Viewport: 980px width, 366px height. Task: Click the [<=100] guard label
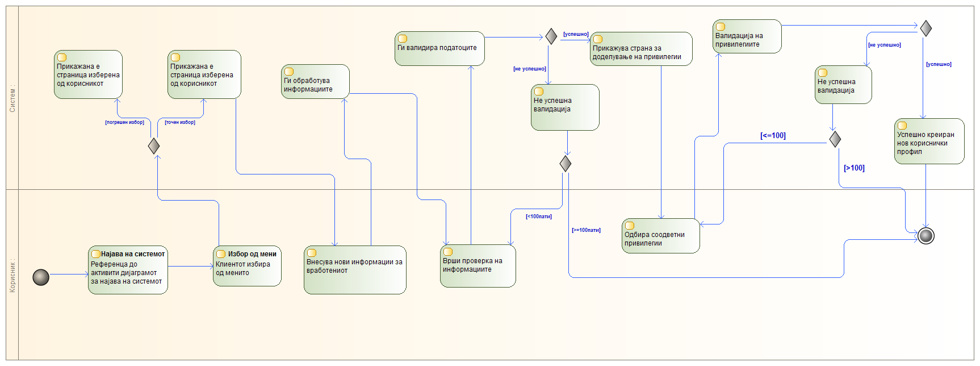pyautogui.click(x=773, y=136)
